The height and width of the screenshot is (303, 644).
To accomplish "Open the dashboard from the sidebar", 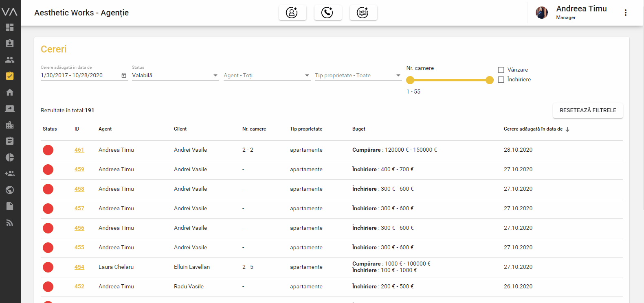I will coord(10,27).
